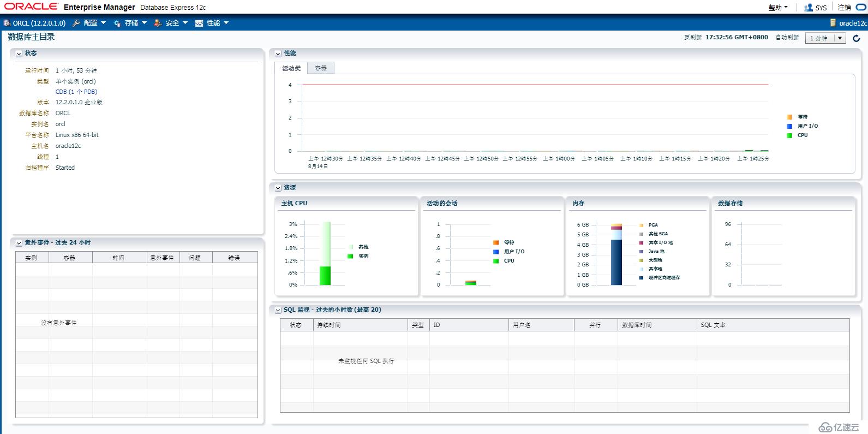Sort SQL monitor by 状态 column header
868x434 pixels.
pyautogui.click(x=297, y=325)
